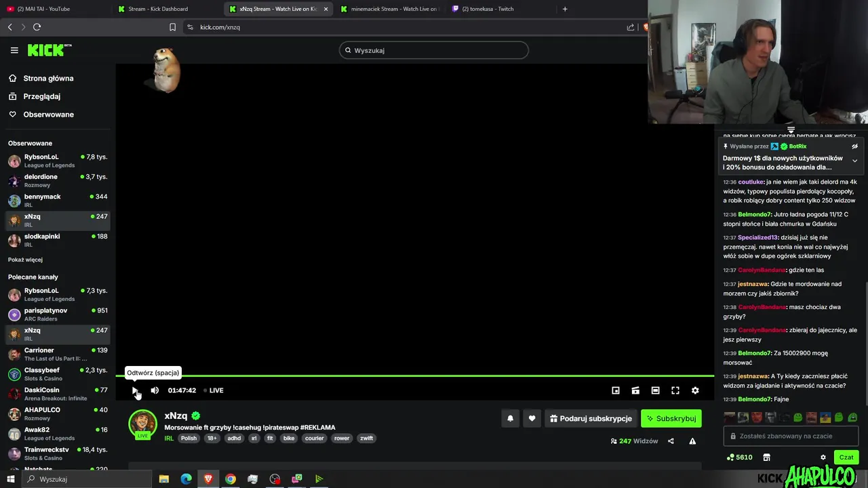Jump to LIVE position in the player

pos(214,390)
